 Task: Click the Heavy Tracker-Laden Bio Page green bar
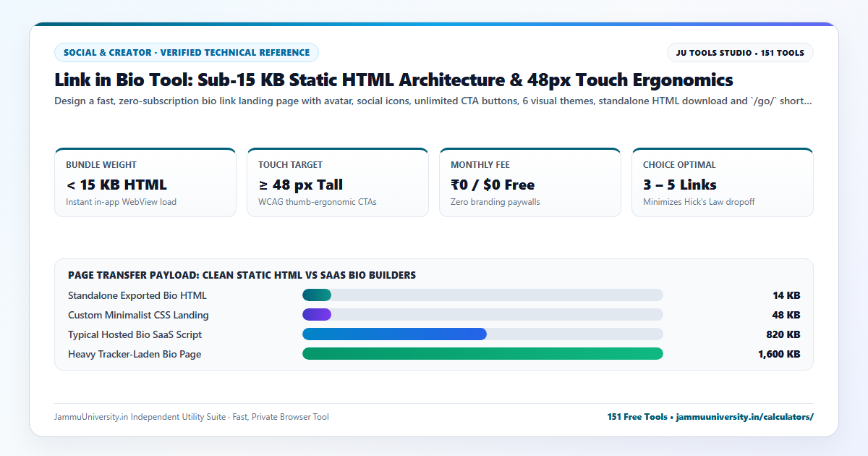pyautogui.click(x=482, y=354)
